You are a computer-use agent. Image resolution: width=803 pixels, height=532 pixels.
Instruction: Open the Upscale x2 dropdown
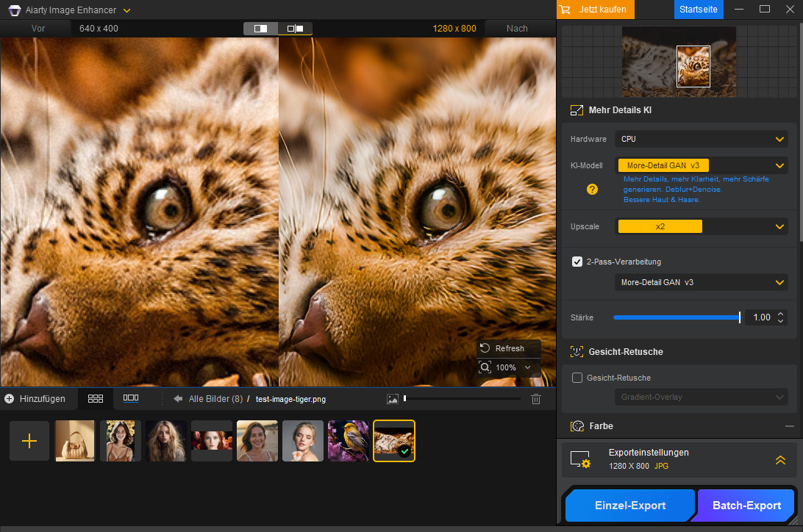(x=701, y=226)
